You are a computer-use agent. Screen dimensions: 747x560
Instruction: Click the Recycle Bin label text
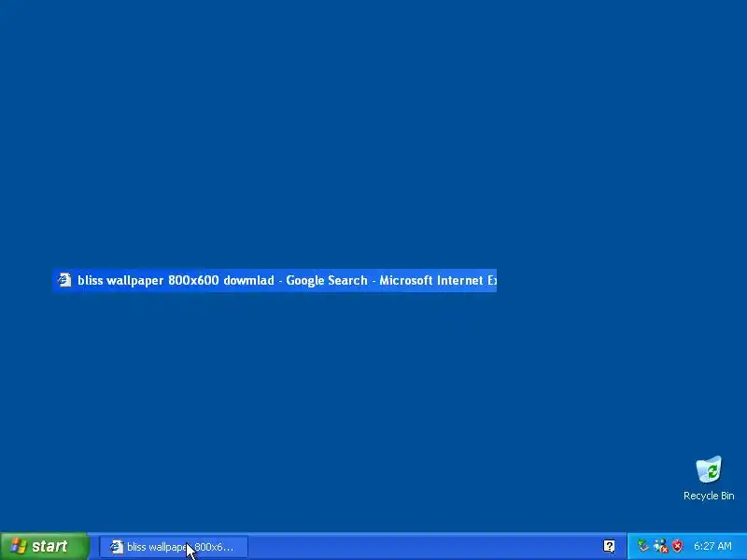[x=709, y=496]
